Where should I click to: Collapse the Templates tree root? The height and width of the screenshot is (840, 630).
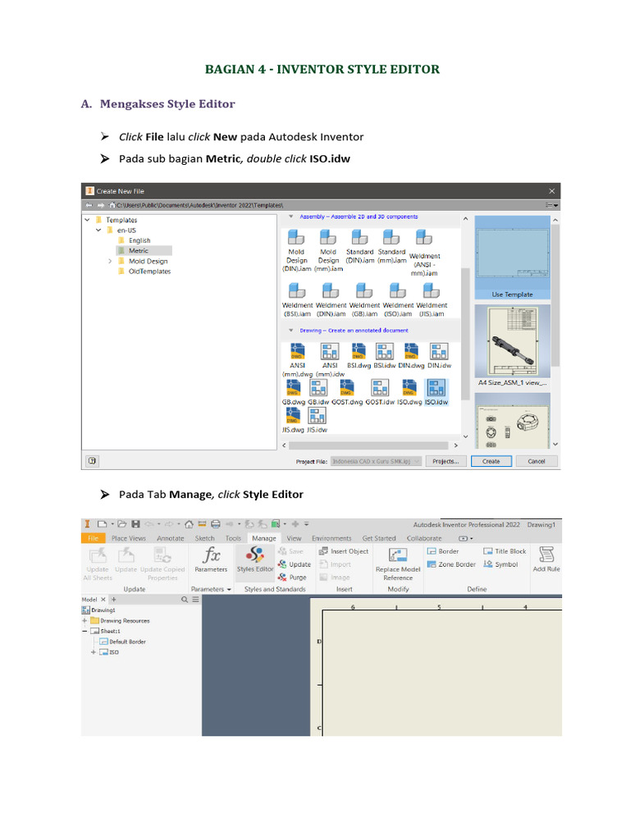(x=87, y=220)
